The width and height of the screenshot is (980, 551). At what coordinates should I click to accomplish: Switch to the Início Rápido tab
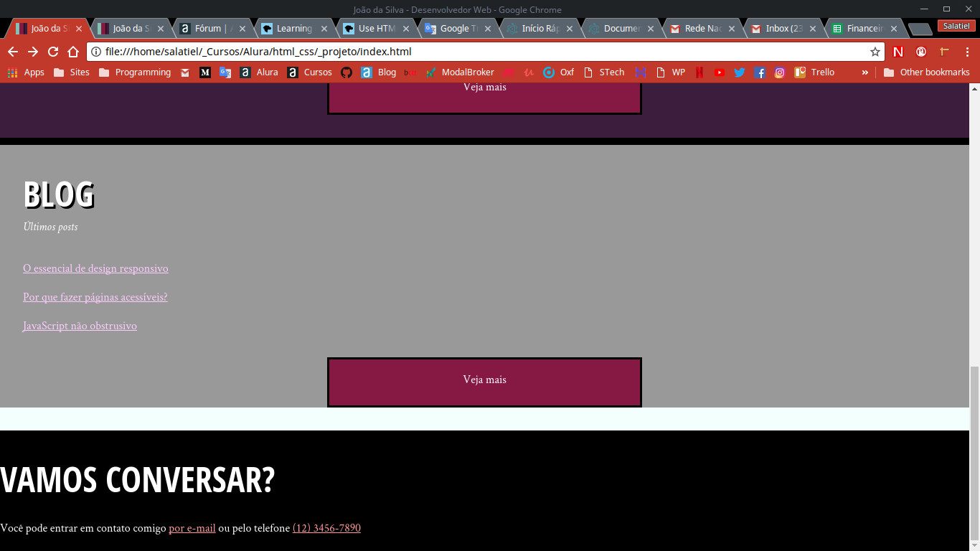tap(540, 29)
